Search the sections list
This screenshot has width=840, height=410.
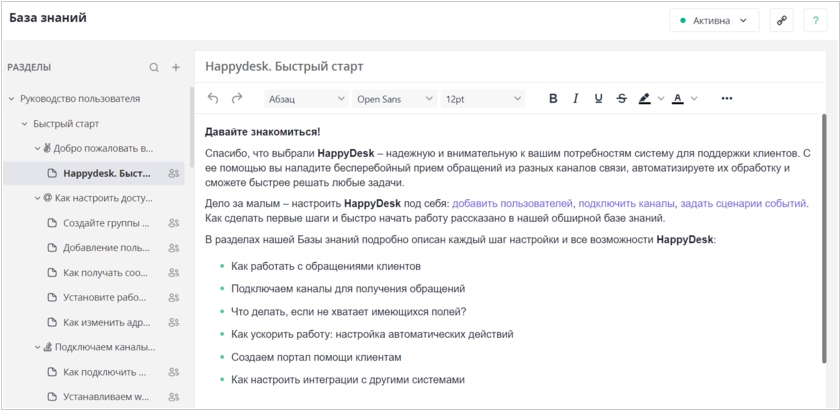pos(154,68)
